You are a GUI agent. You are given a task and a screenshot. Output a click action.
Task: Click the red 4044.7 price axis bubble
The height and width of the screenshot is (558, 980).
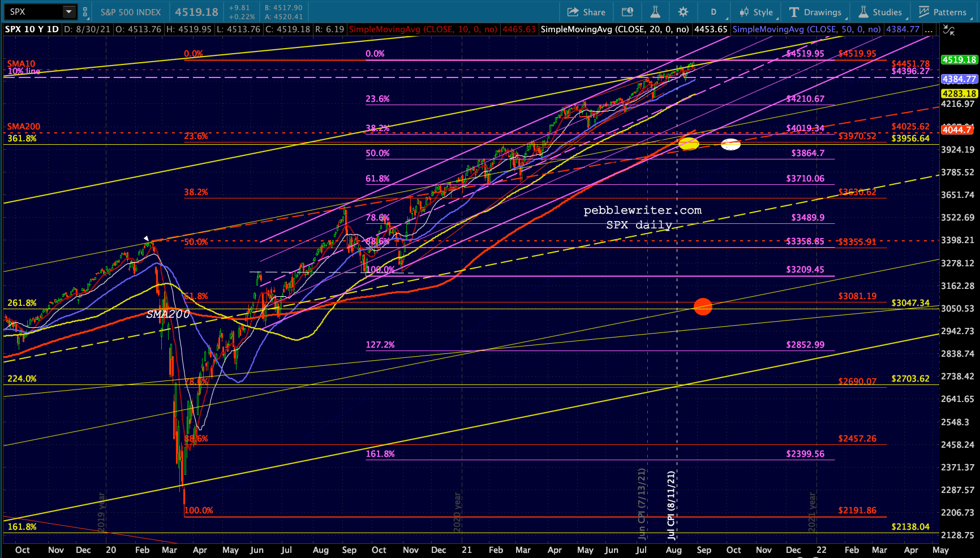(x=957, y=130)
